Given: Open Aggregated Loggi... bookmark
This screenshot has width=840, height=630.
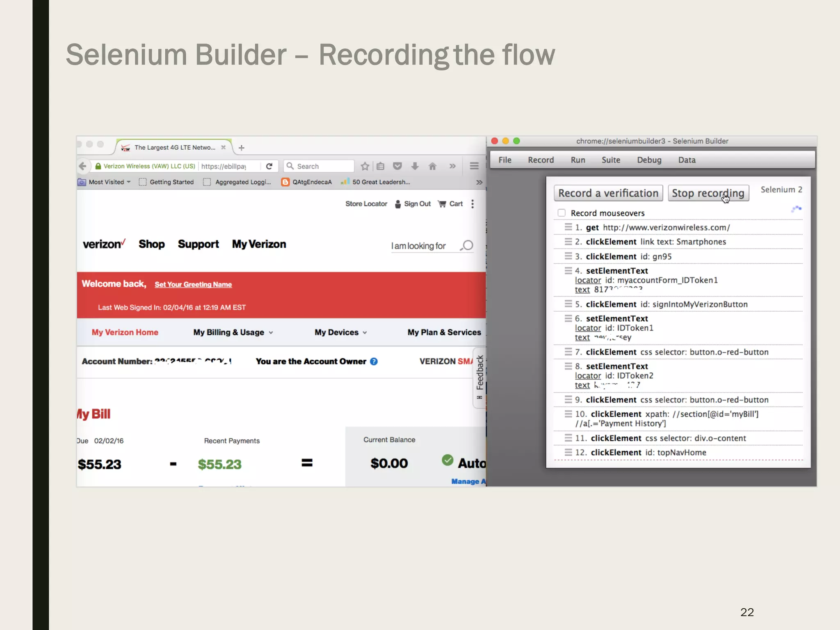Looking at the screenshot, I should click(x=237, y=182).
